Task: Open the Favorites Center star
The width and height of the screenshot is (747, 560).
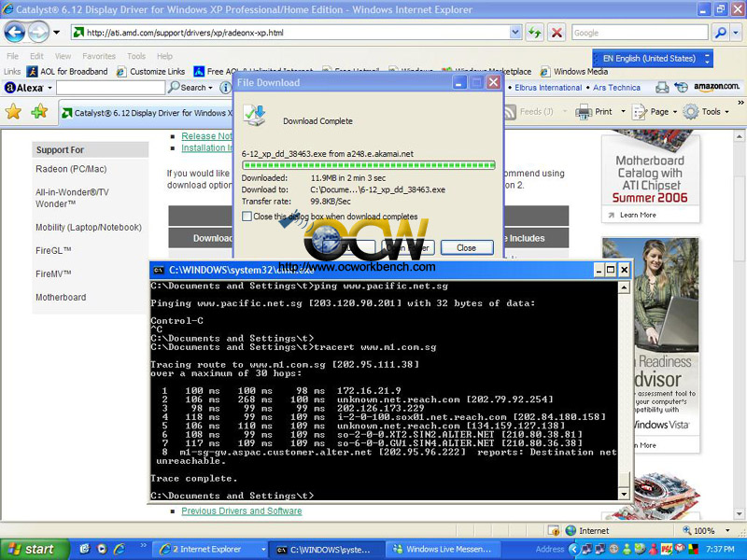Action: tap(14, 112)
